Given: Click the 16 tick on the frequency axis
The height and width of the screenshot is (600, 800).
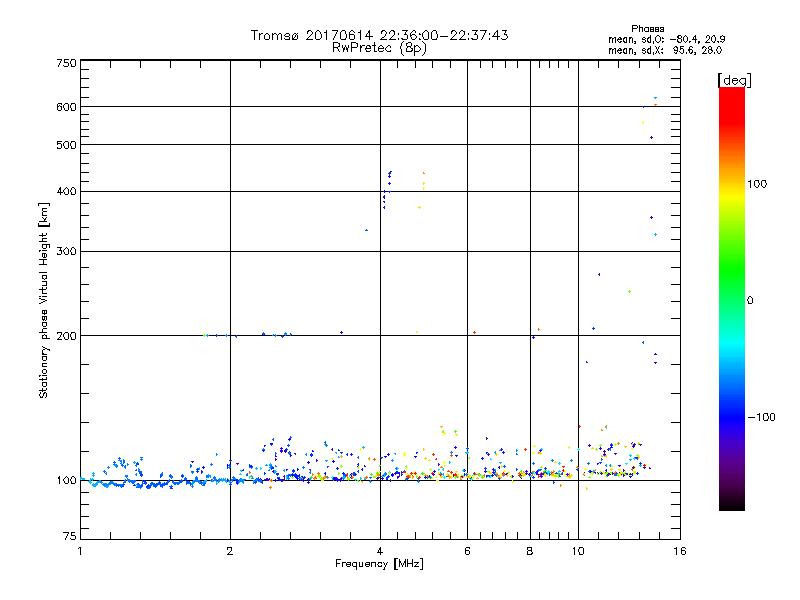Looking at the screenshot, I should [x=679, y=551].
